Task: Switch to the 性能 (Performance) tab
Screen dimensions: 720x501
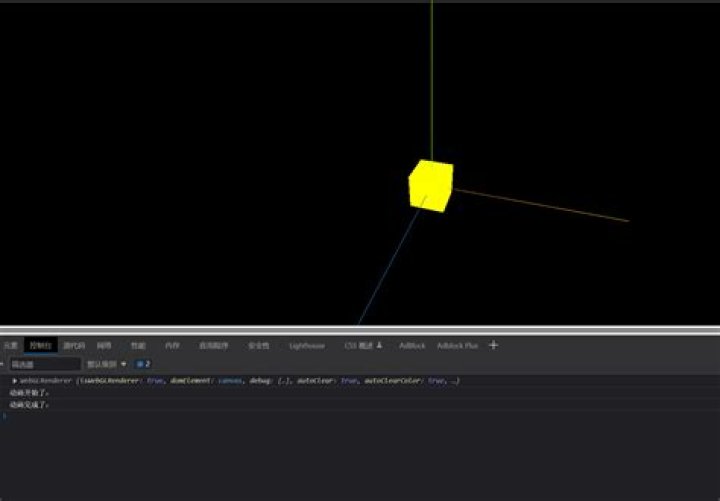Action: (x=138, y=345)
